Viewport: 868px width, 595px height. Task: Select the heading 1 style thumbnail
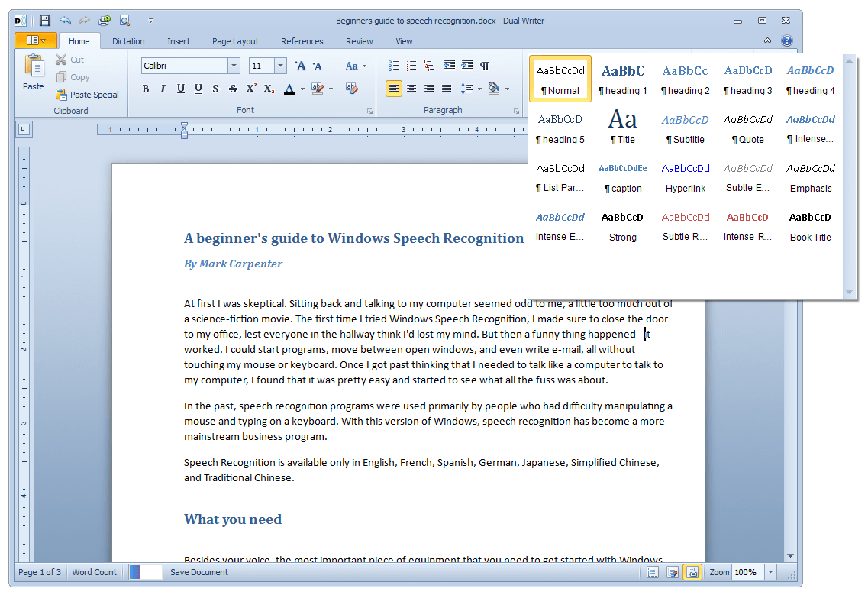click(622, 79)
